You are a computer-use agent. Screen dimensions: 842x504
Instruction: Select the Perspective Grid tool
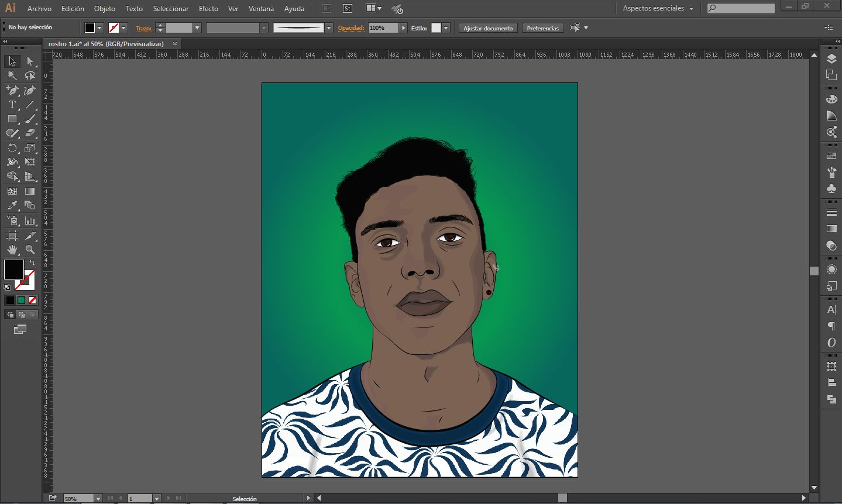coord(30,177)
